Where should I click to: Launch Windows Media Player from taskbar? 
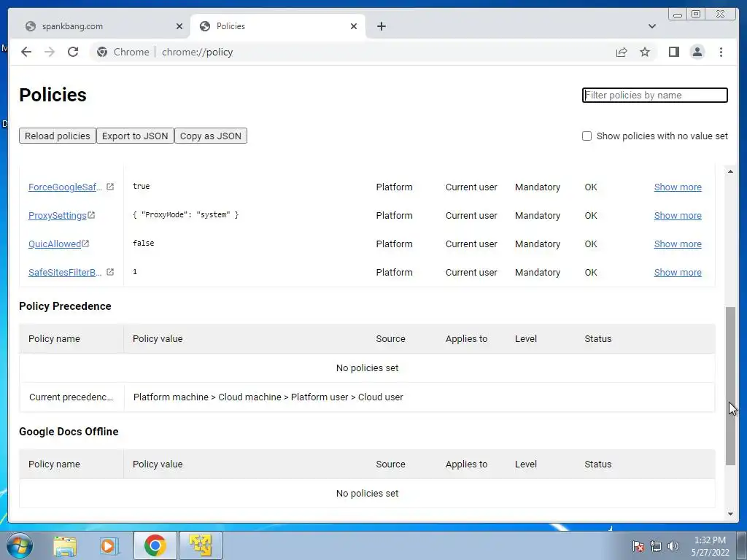(109, 545)
